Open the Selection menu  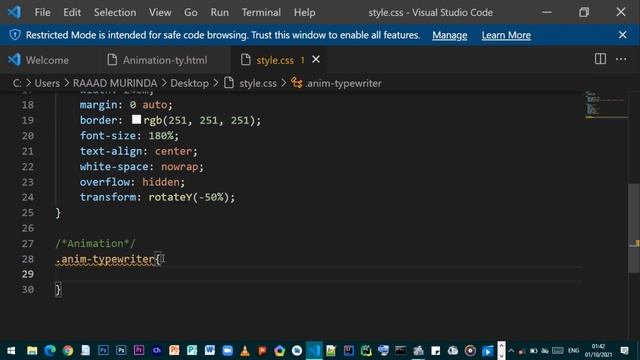(x=115, y=13)
